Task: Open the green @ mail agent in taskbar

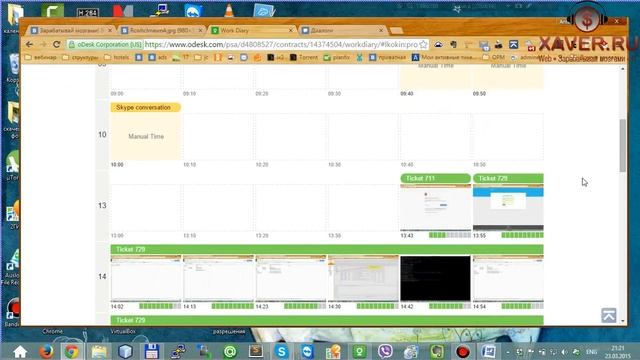Action: tap(230, 351)
